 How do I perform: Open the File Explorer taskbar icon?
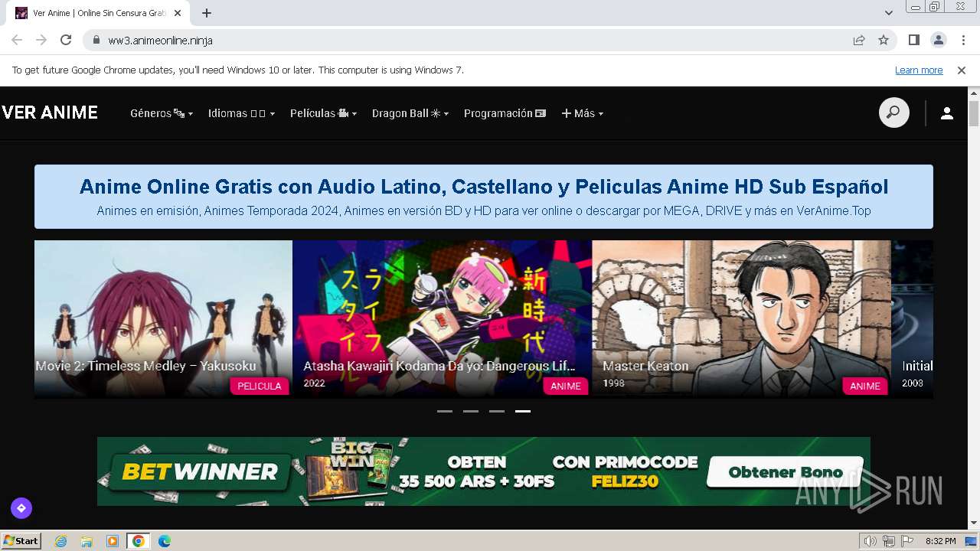pos(87,541)
